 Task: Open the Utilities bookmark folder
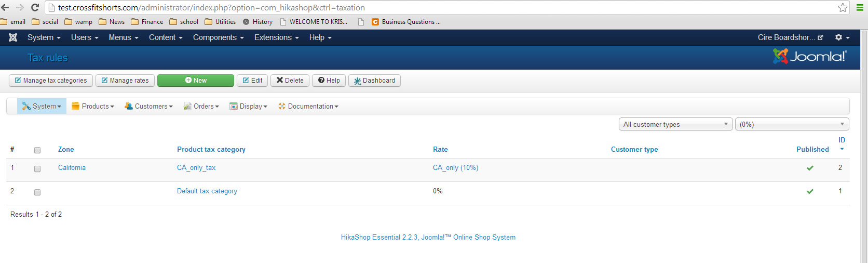point(220,22)
